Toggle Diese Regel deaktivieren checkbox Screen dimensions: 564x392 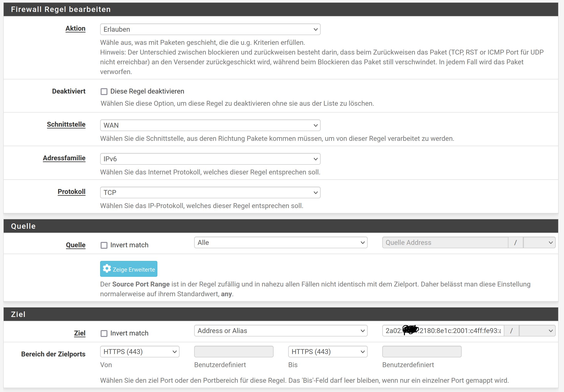pos(104,92)
